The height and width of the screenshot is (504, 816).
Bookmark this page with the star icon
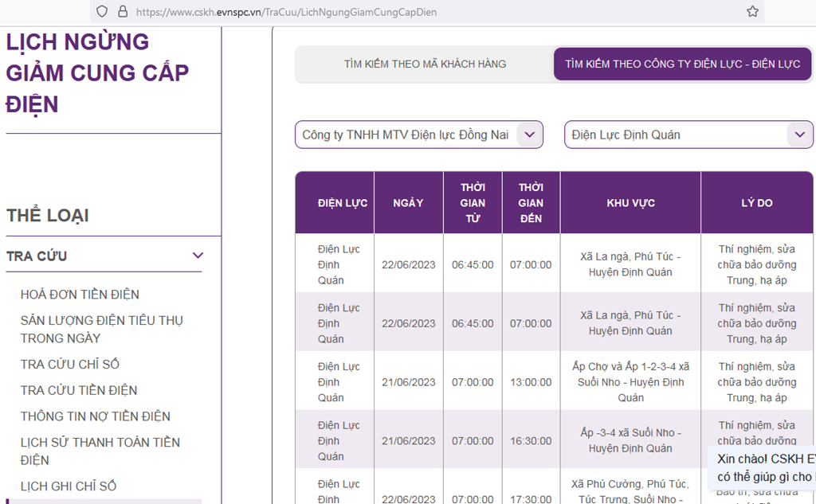tap(752, 11)
